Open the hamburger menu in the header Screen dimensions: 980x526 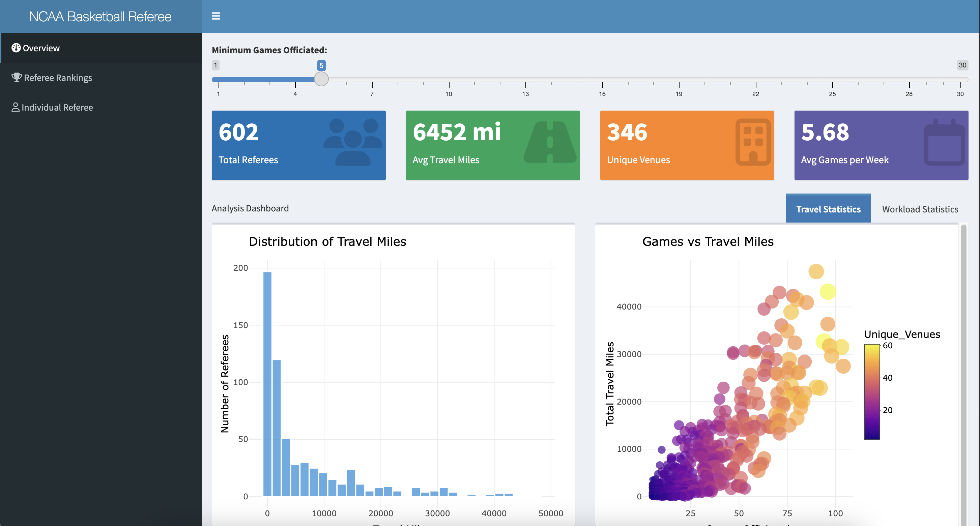[x=216, y=16]
